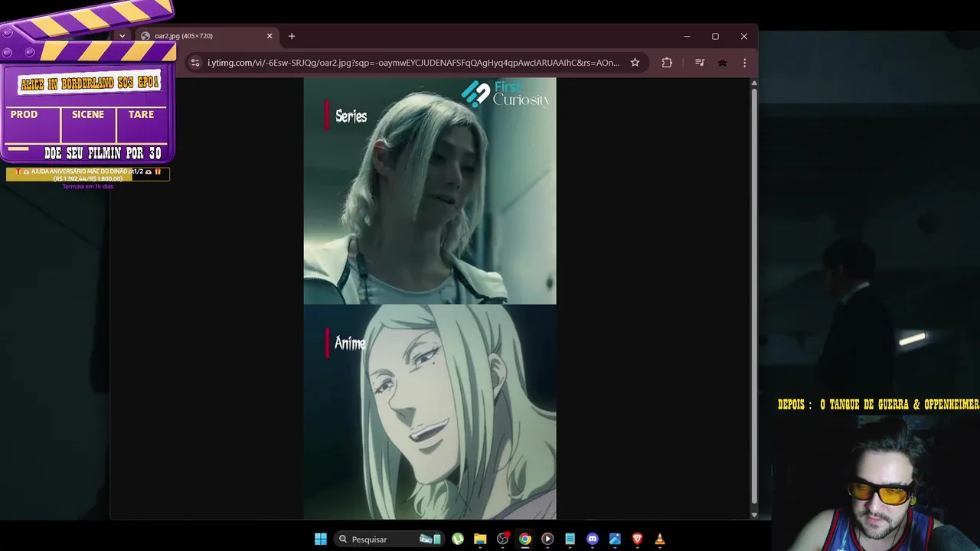Click the Series and Anime comparison image
The width and height of the screenshot is (980, 551).
pos(430,298)
